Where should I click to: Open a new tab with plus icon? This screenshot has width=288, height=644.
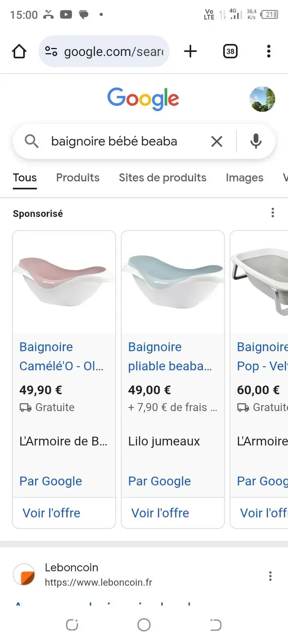[x=190, y=51]
